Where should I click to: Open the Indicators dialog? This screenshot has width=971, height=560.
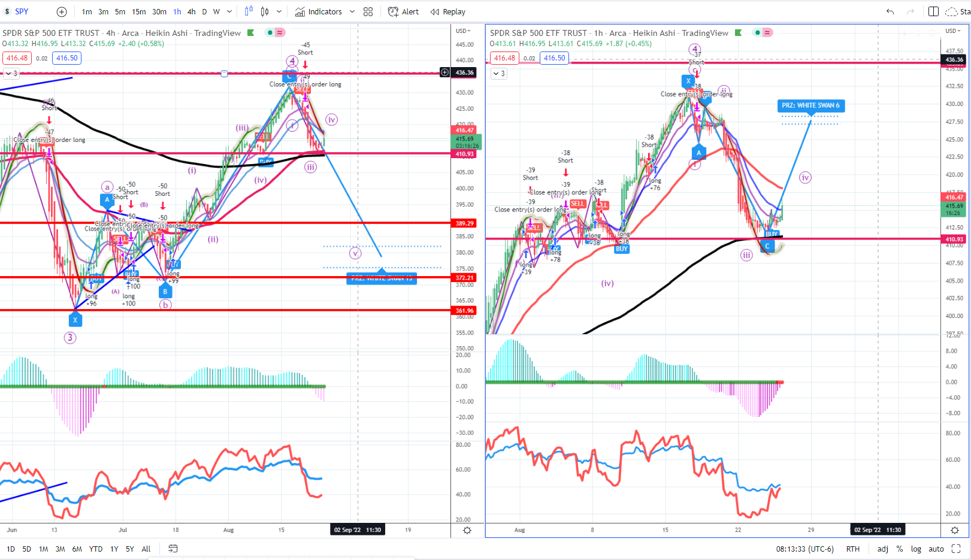click(319, 11)
